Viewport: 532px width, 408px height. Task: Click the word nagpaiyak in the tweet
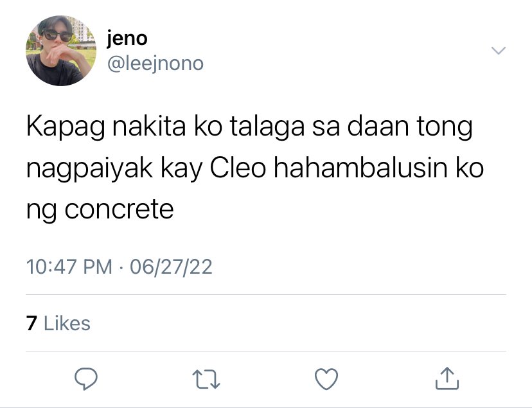click(x=89, y=169)
